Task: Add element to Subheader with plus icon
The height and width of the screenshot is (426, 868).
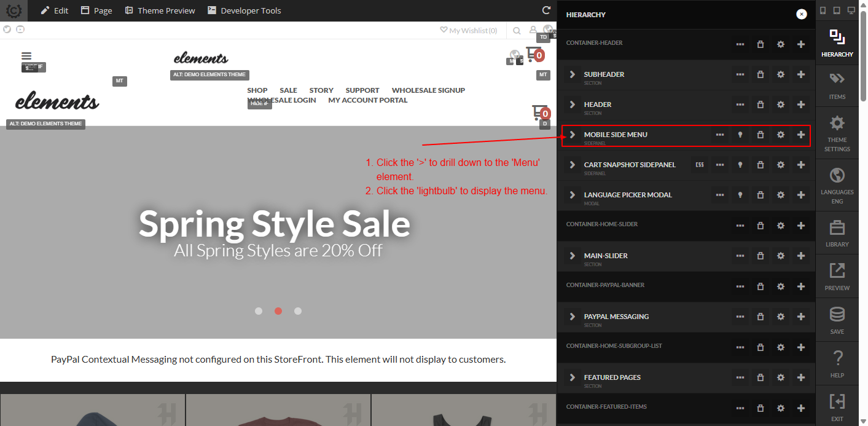Action: point(801,74)
